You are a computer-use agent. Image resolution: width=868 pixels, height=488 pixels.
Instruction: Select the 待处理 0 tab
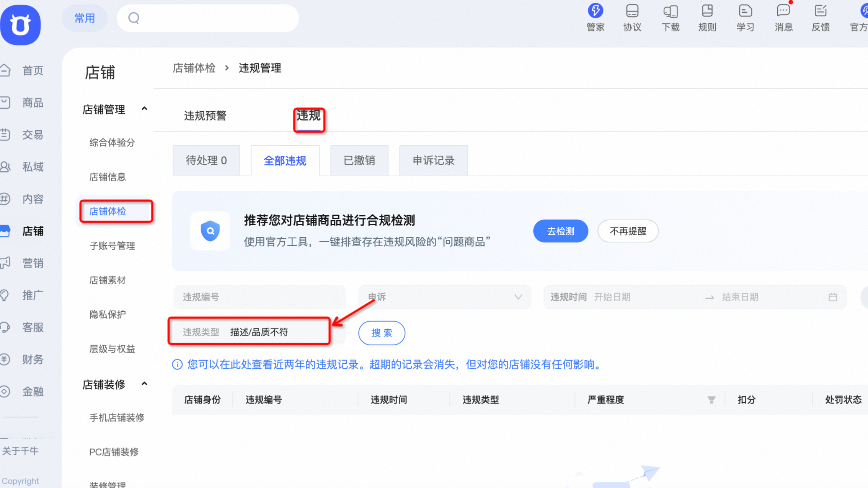click(206, 160)
